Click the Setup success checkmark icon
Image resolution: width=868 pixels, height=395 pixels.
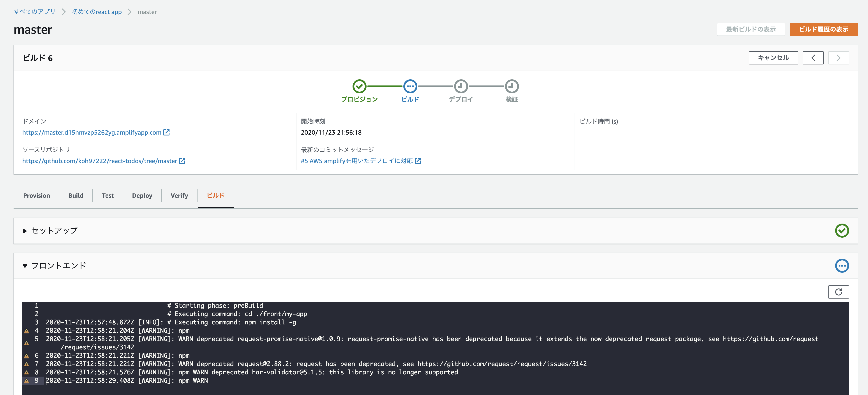coord(842,231)
